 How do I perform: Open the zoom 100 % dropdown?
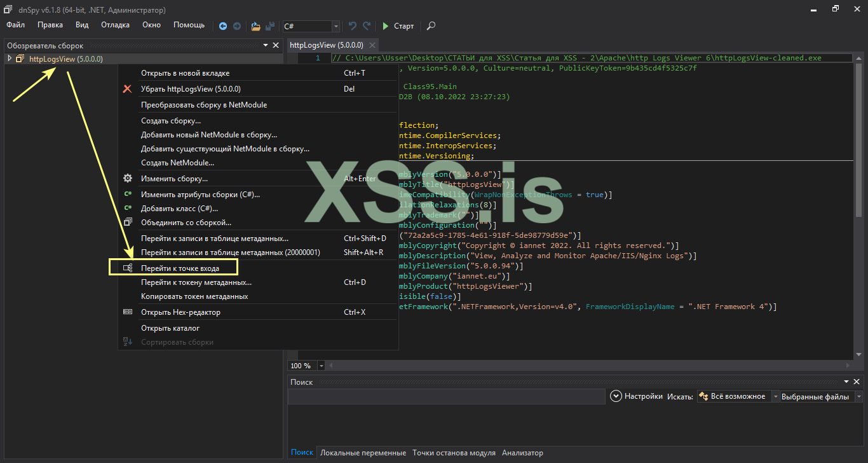pos(321,366)
